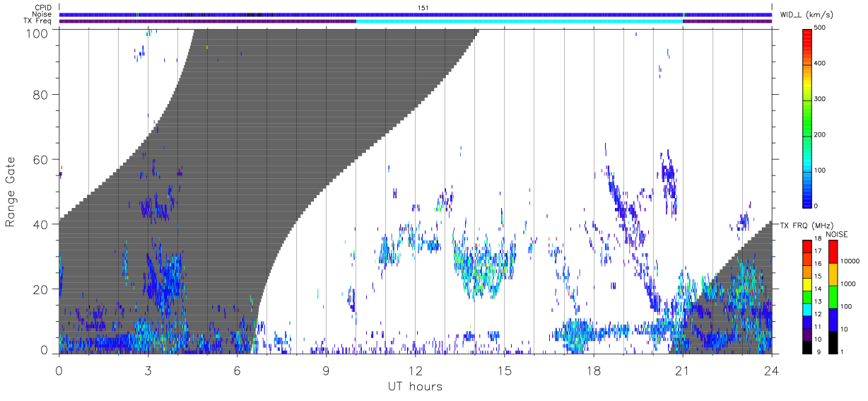The image size is (868, 401).
Task: Click the 300 tick on spectral width colorbar
Action: pyautogui.click(x=820, y=99)
